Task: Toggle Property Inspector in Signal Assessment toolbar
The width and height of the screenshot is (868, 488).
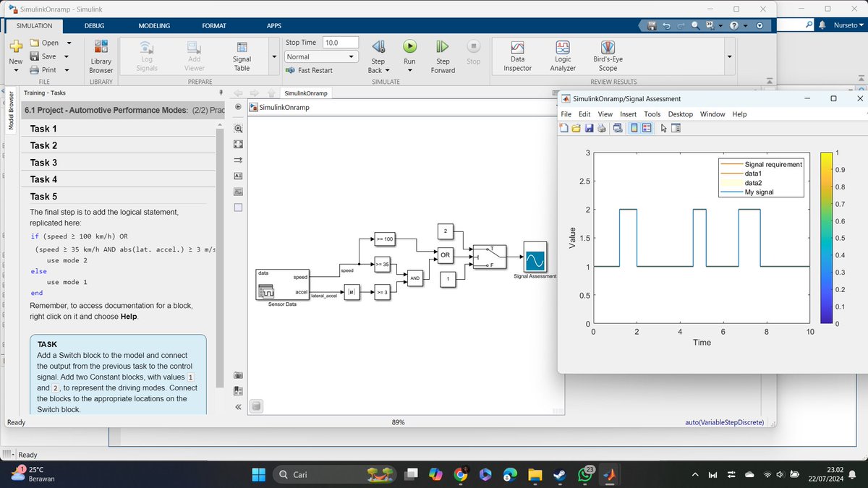Action: point(676,128)
